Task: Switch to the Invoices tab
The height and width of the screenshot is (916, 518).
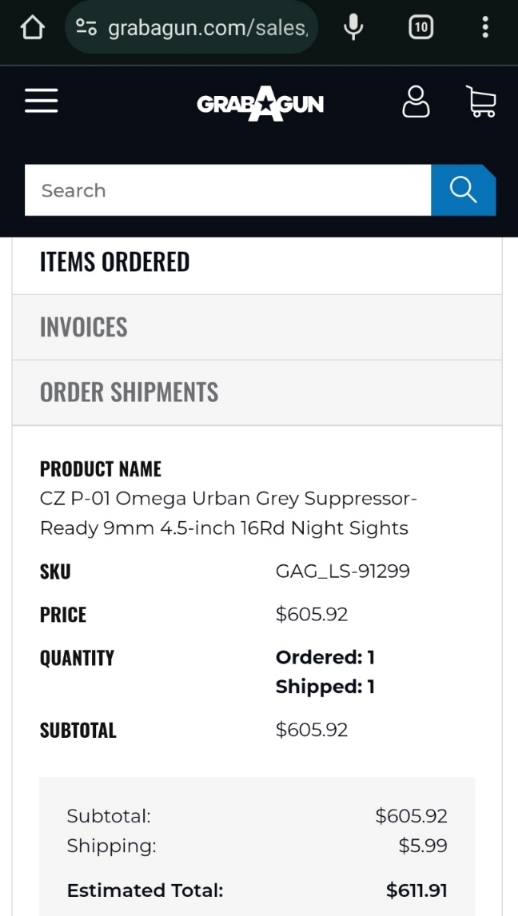Action: [x=257, y=327]
